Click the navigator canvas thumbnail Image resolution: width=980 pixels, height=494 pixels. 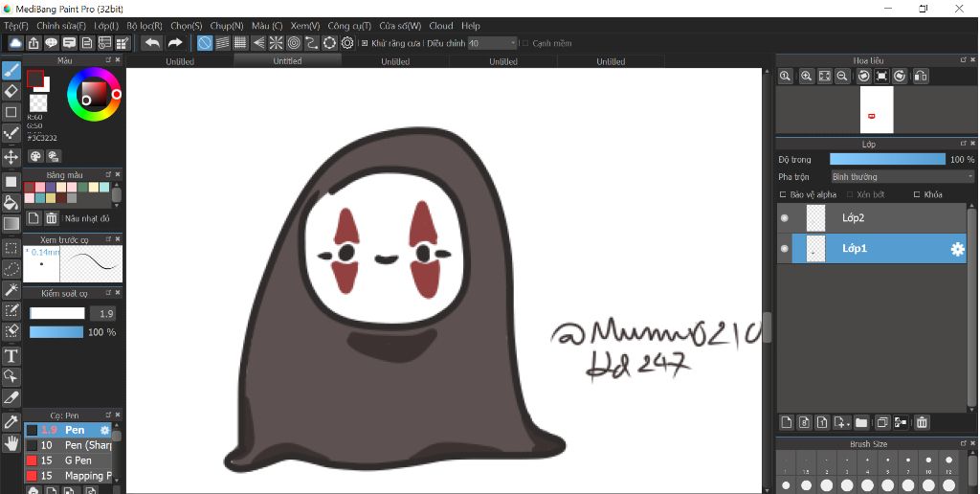pyautogui.click(x=877, y=110)
